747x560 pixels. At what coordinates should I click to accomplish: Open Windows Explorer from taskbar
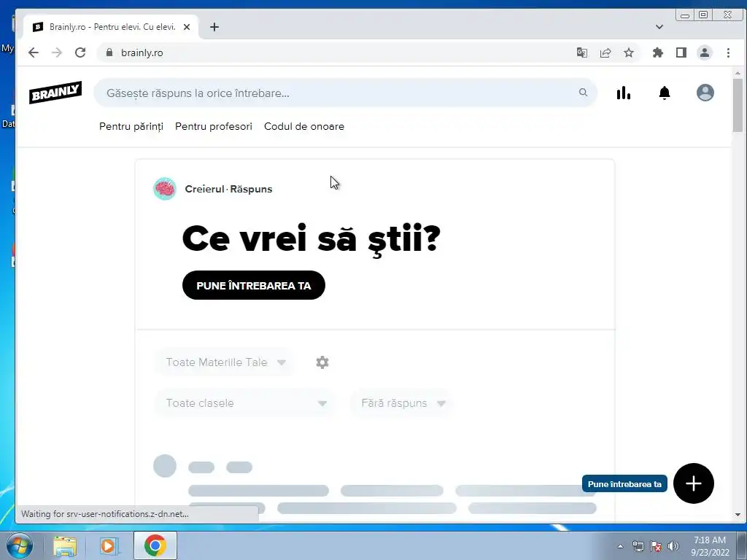coord(65,545)
